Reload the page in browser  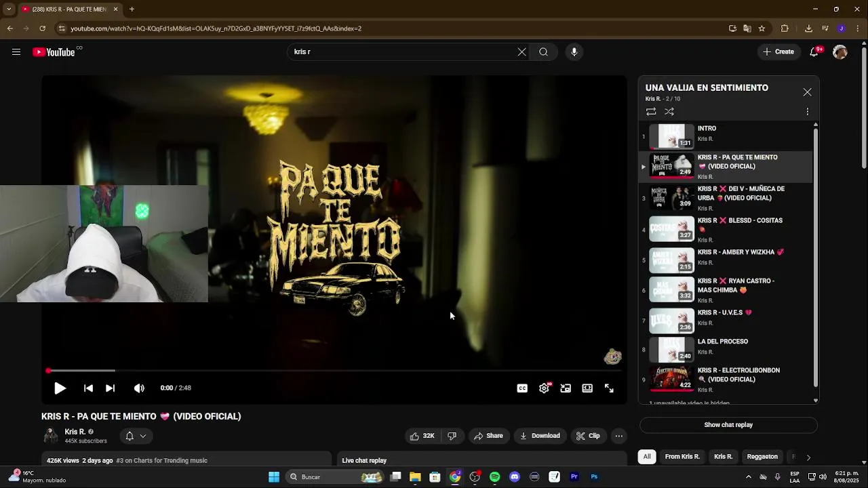42,28
